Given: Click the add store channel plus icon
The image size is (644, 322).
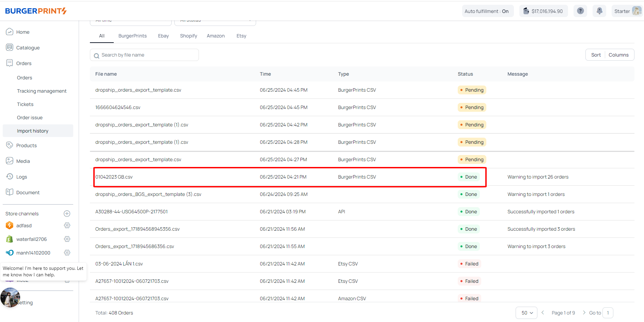Looking at the screenshot, I should point(67,214).
